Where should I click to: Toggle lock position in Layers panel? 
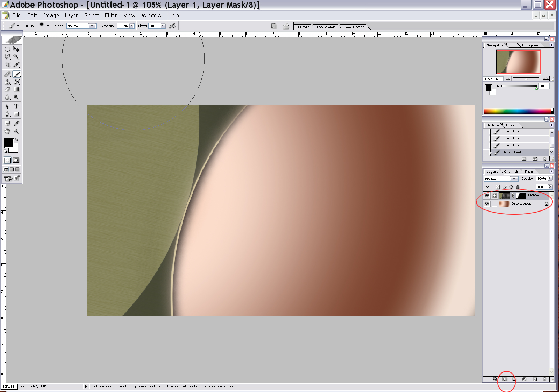511,187
